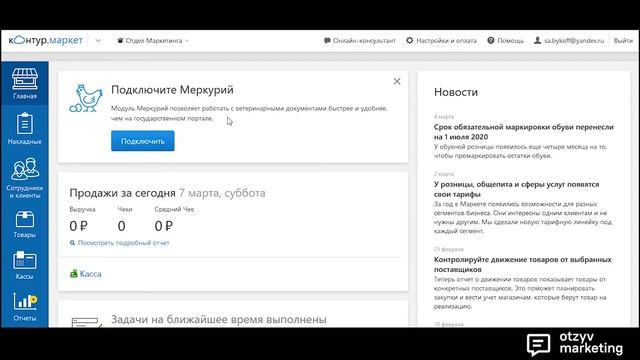Click Выйти to log out
Viewport: 640px width, 360px height.
click(623, 40)
